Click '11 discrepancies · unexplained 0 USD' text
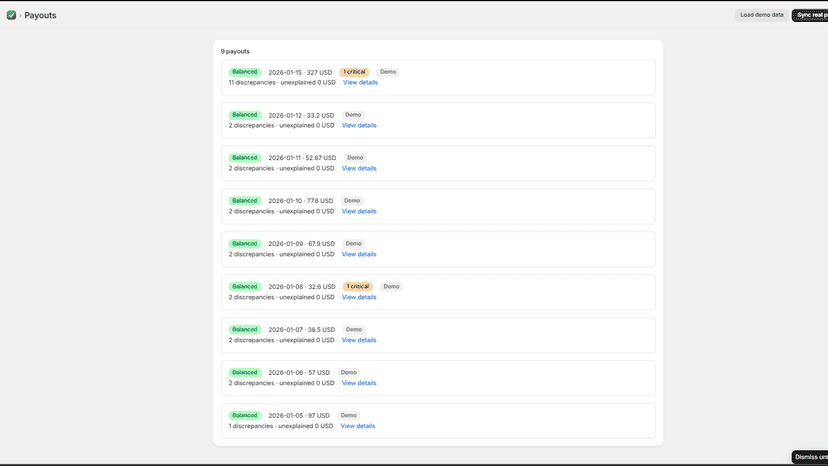 [282, 82]
